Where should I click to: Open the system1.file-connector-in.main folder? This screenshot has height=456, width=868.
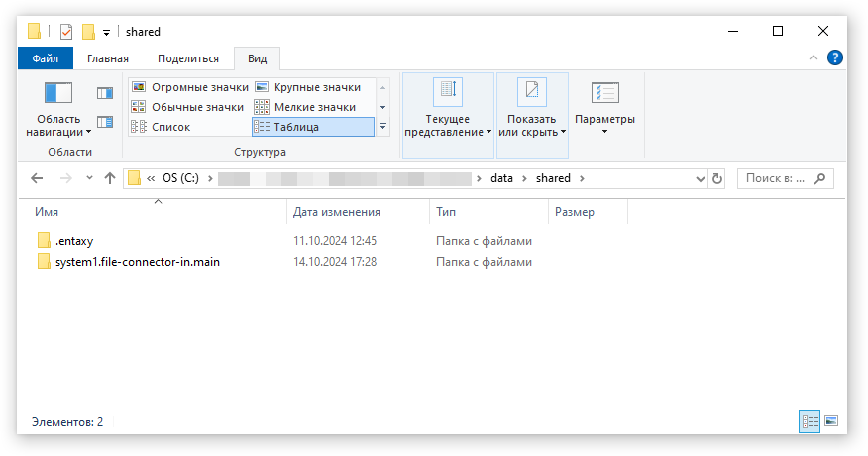137,262
